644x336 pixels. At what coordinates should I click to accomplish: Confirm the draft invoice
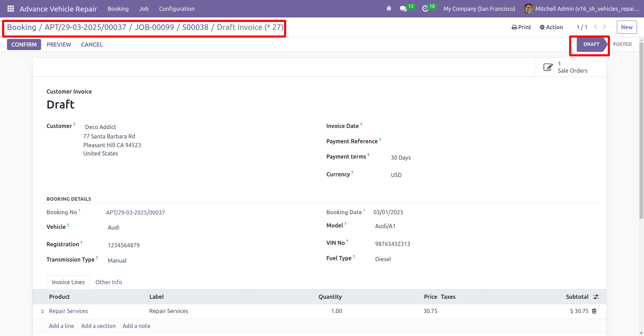coord(24,45)
